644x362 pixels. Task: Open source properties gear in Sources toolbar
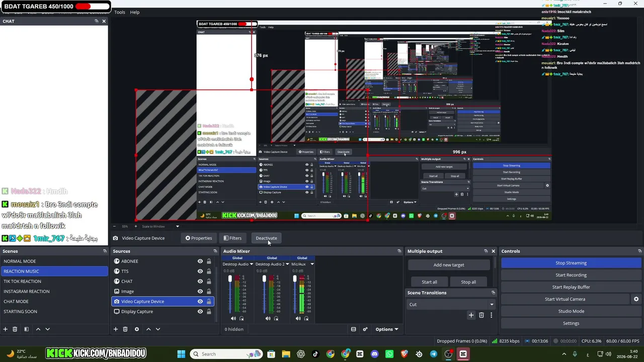click(x=137, y=329)
